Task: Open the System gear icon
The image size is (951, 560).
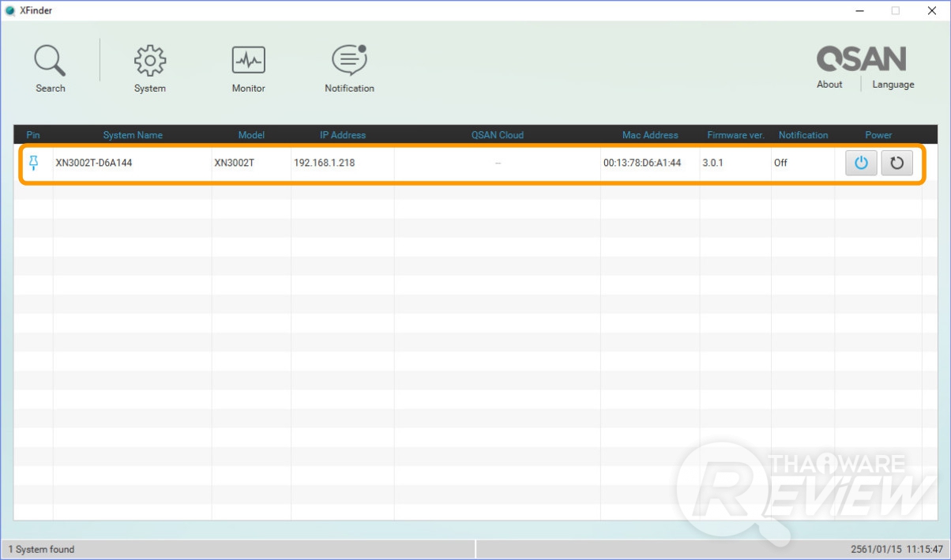Action: point(150,61)
